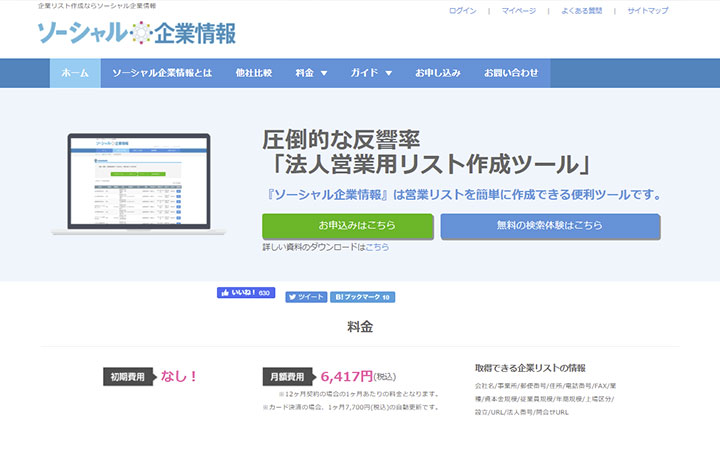Open よくある質問 page
Screen dimensions: 720x450
tap(581, 11)
